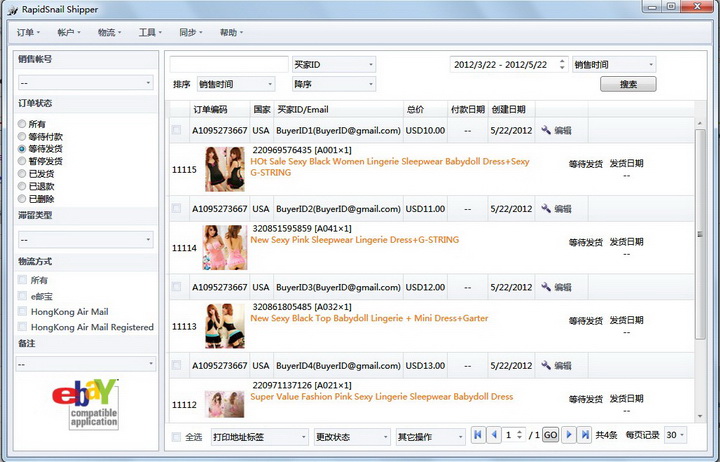720x462 pixels.
Task: Check the e邮宝 shipping method checkbox
Action: pos(22,295)
